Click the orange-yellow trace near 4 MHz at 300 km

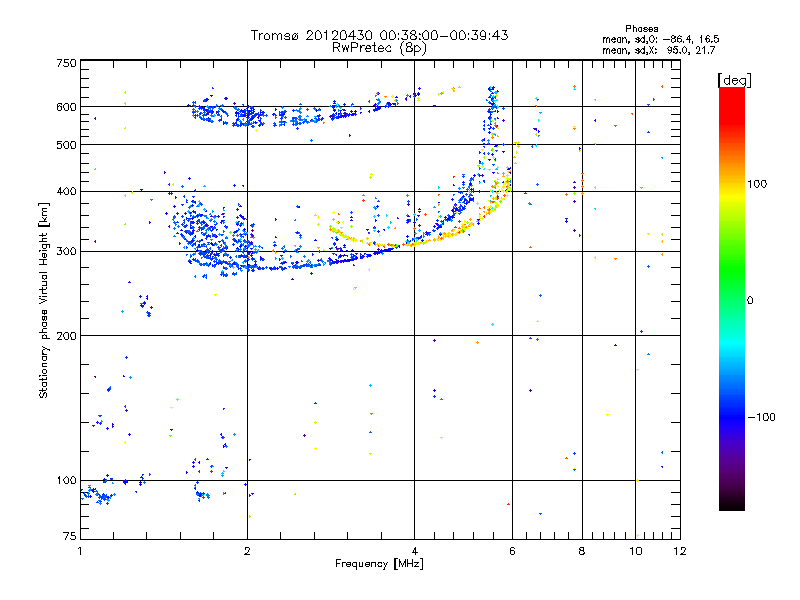(414, 244)
